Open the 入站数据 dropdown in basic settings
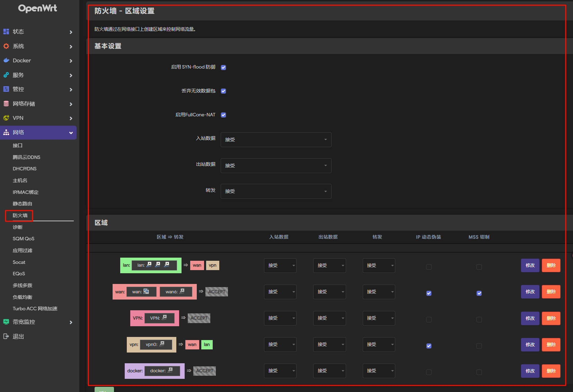This screenshot has width=573, height=392. coord(276,140)
